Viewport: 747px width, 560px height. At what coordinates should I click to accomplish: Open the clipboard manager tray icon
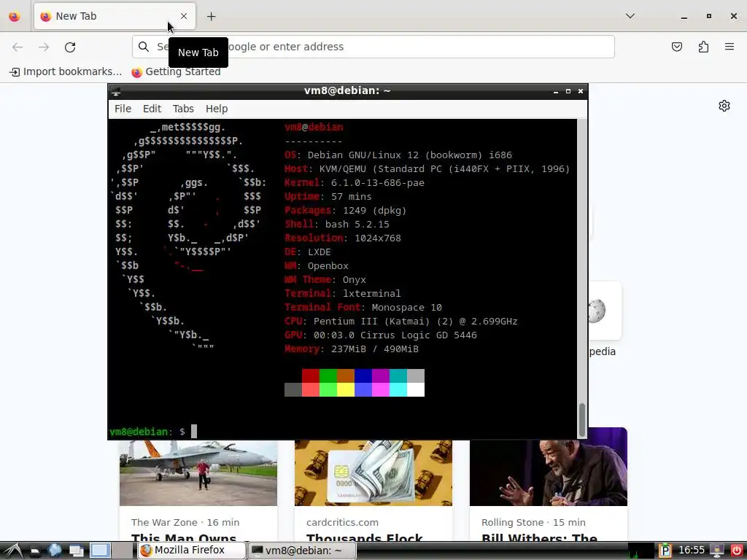click(x=665, y=551)
